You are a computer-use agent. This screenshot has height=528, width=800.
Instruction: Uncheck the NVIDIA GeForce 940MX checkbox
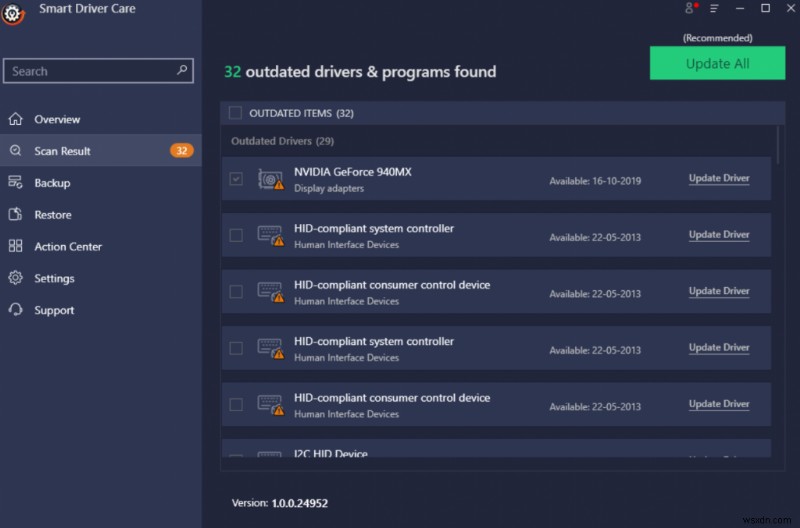point(236,179)
